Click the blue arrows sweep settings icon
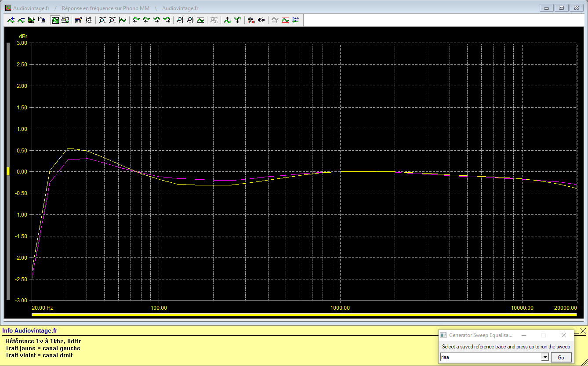 [x=295, y=20]
